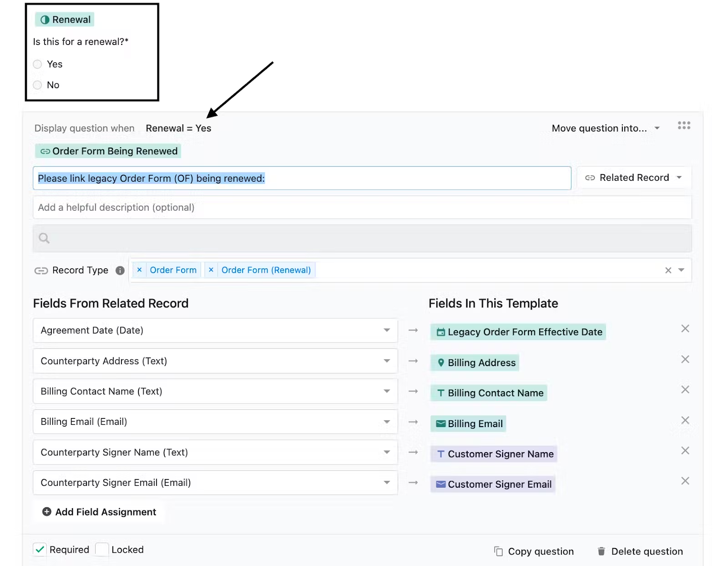Open the Move question into menu

606,128
